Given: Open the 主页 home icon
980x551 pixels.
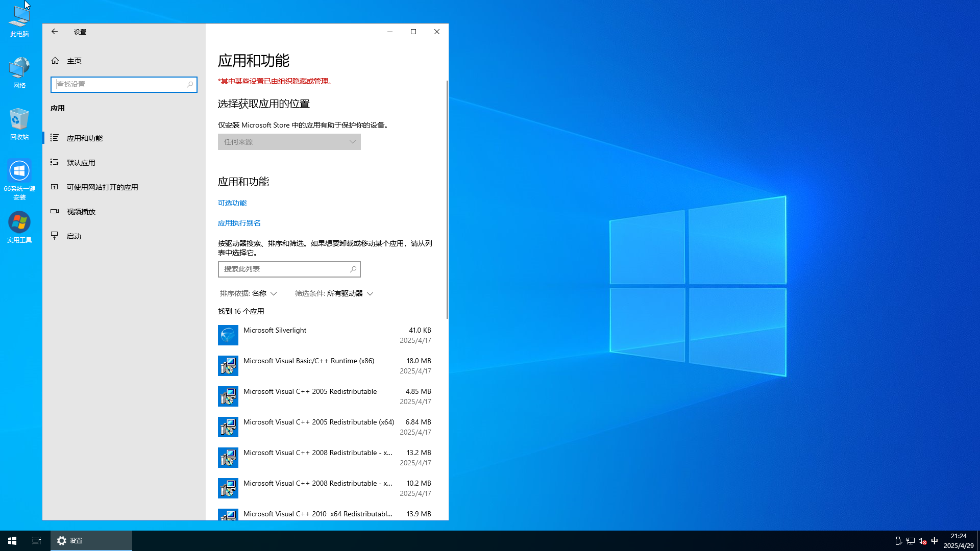Looking at the screenshot, I should pos(55,61).
